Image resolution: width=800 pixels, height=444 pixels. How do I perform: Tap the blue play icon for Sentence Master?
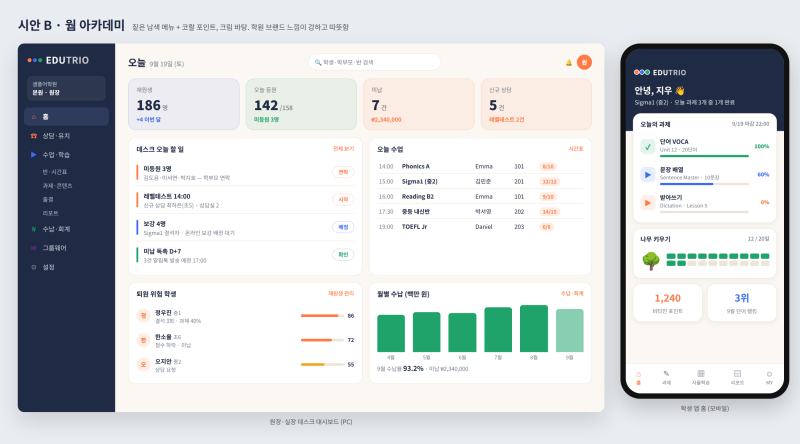click(x=647, y=175)
